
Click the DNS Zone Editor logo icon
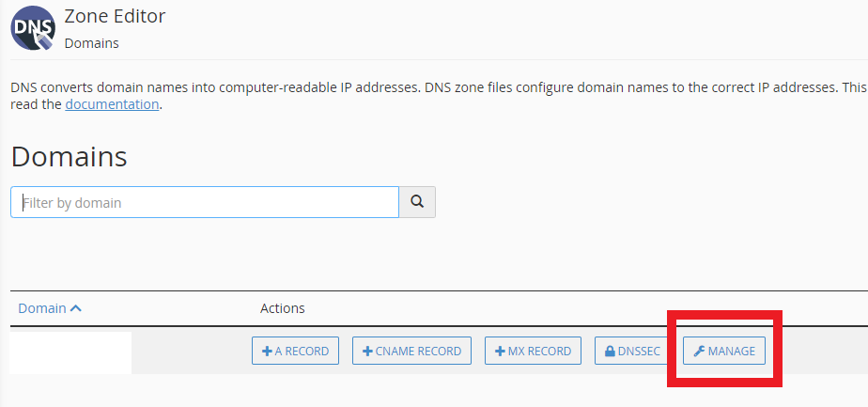(x=33, y=27)
